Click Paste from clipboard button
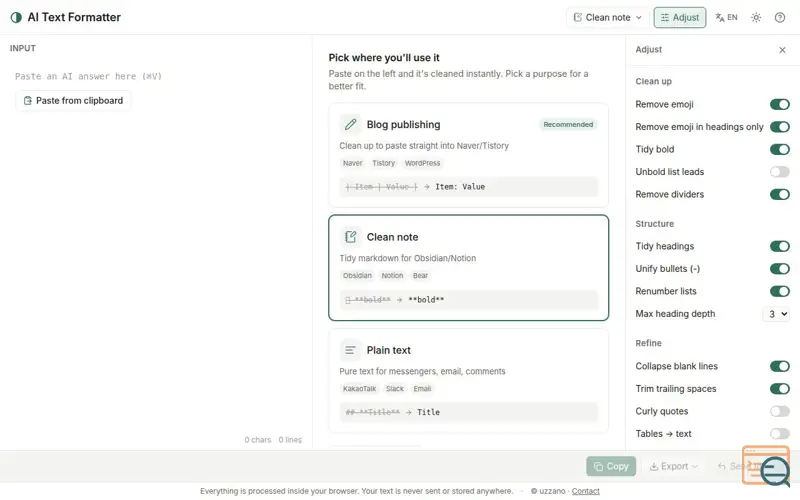 [73, 101]
